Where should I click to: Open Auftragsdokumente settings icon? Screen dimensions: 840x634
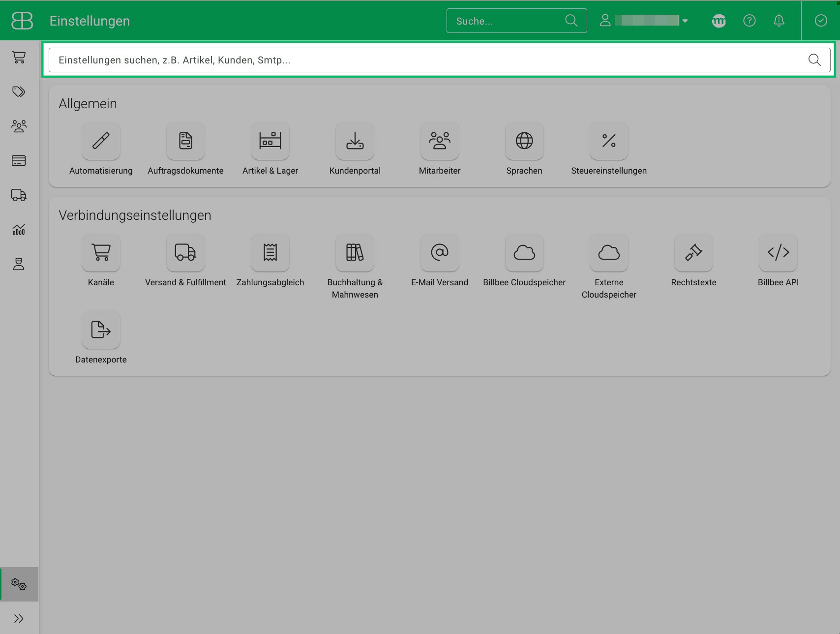185,141
